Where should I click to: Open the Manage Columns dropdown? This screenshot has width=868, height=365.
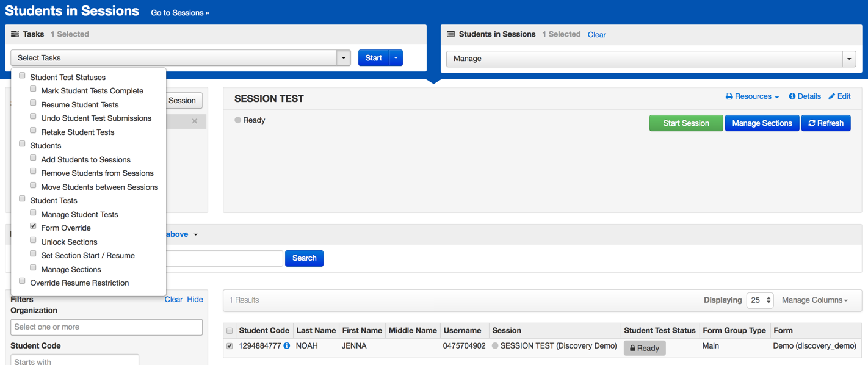pyautogui.click(x=815, y=300)
